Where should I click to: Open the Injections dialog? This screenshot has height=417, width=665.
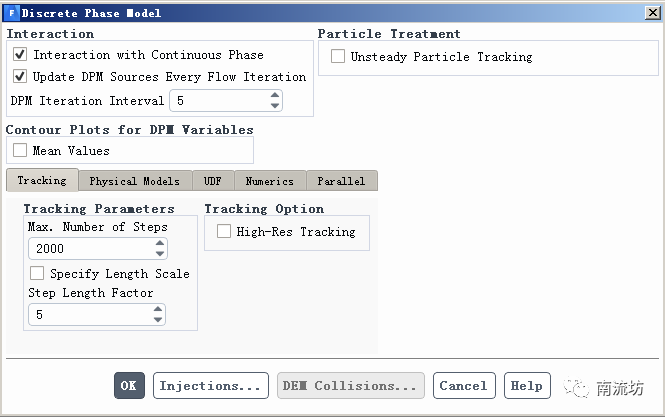pos(210,386)
